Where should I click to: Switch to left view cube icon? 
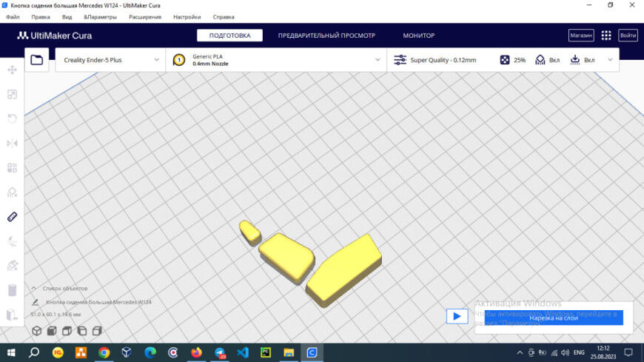[x=82, y=331]
